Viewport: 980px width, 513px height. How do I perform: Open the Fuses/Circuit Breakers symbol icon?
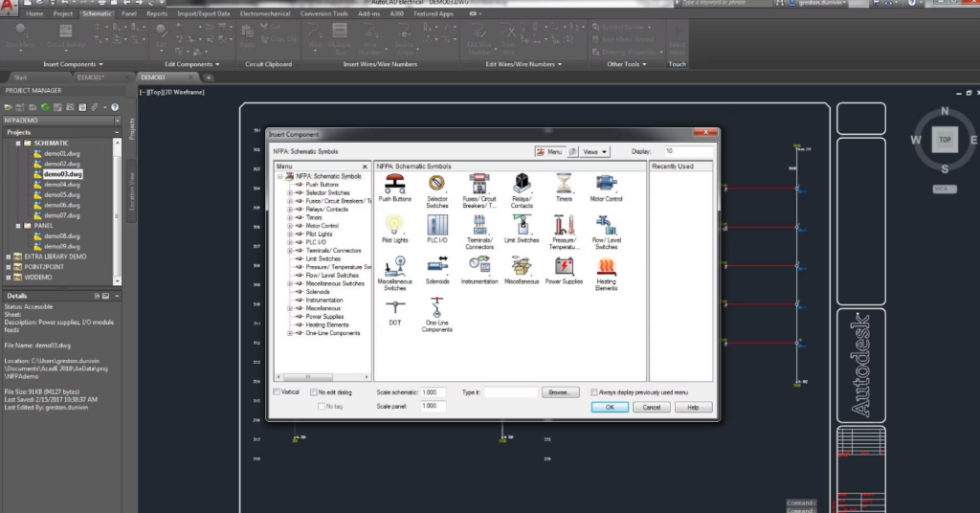click(x=479, y=185)
